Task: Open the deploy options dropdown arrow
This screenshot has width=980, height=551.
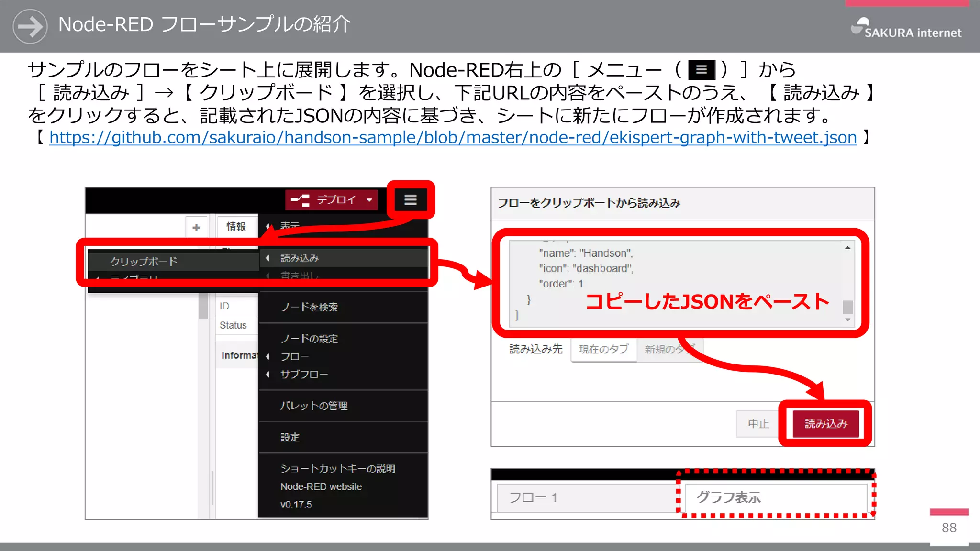Action: pyautogui.click(x=369, y=200)
